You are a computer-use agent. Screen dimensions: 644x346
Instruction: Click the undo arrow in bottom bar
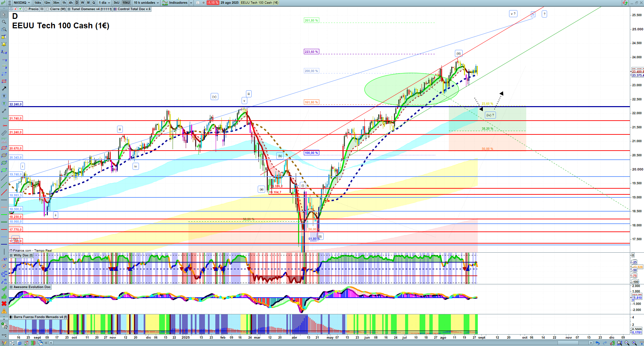598,343
